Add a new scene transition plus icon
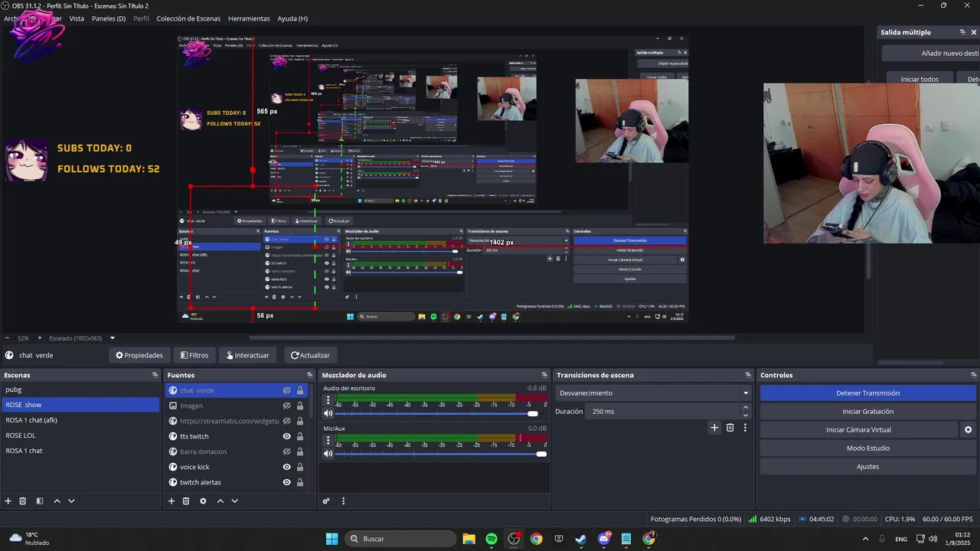Viewport: 980px width, 551px height. (x=714, y=428)
